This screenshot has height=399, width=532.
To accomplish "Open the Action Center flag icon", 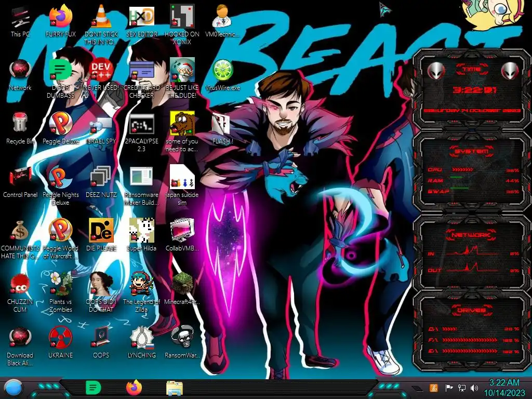I will click(x=449, y=388).
